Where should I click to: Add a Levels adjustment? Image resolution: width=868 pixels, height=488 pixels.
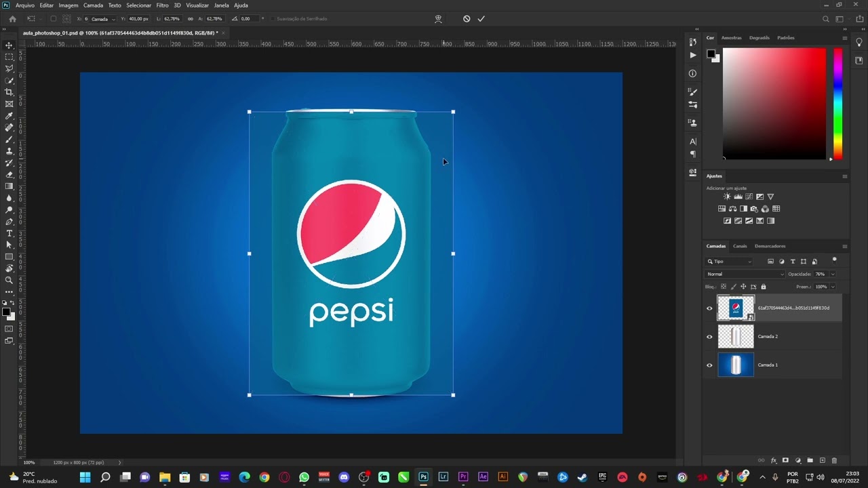pos(738,197)
